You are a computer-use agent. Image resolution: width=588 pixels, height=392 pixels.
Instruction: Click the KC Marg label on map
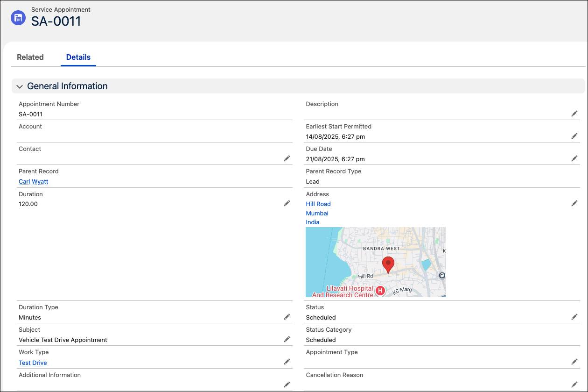tap(402, 291)
